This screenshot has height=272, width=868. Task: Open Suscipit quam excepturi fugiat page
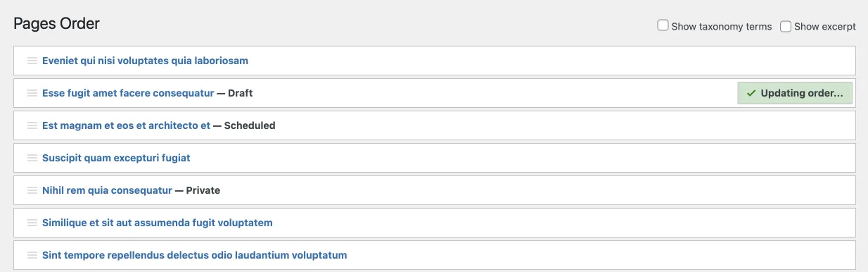(x=116, y=158)
